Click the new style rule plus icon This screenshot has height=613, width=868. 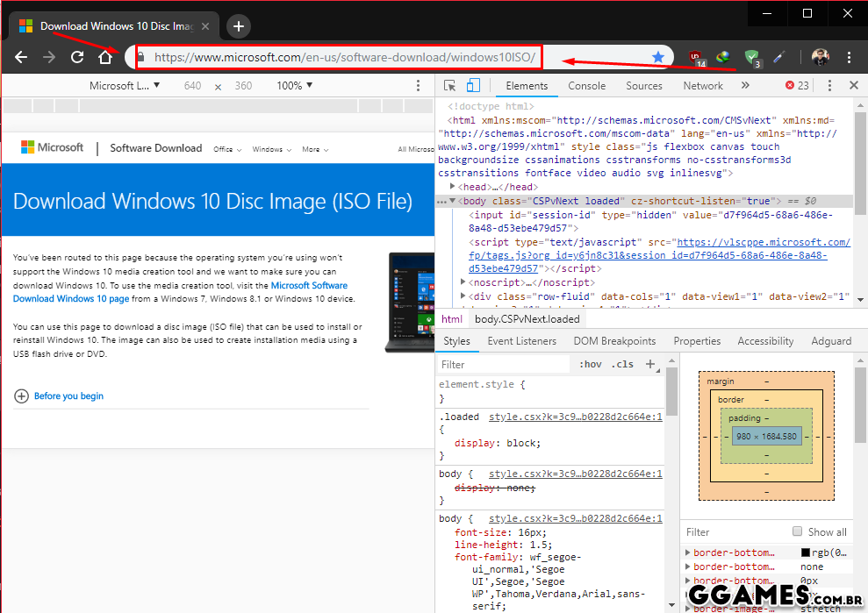(x=650, y=364)
